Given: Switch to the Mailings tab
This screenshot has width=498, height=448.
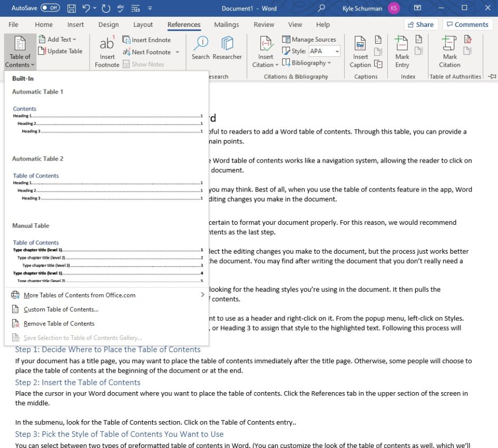Looking at the screenshot, I should (x=226, y=24).
